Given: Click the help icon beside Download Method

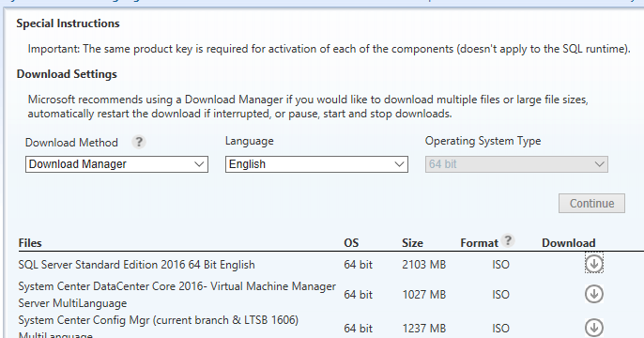Looking at the screenshot, I should (139, 142).
